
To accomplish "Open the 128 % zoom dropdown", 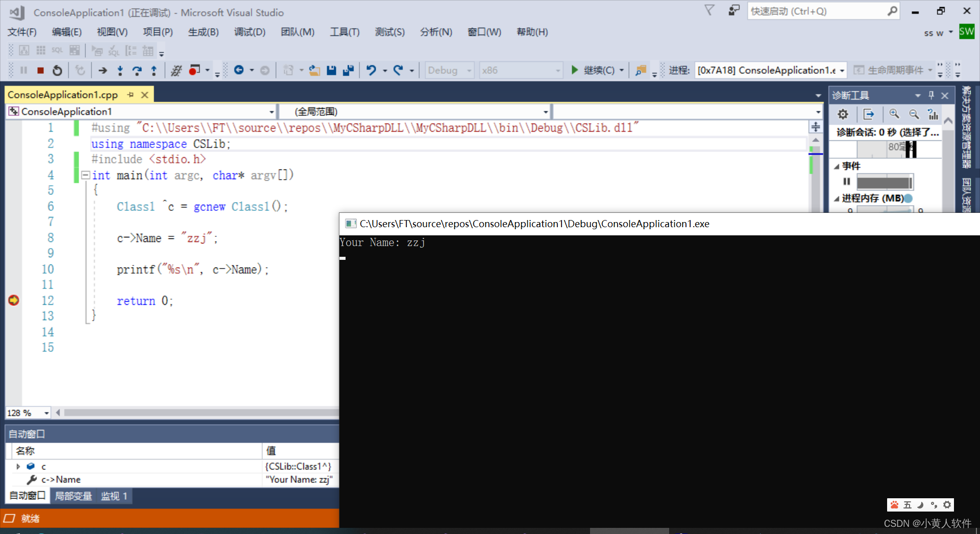I will coord(28,412).
